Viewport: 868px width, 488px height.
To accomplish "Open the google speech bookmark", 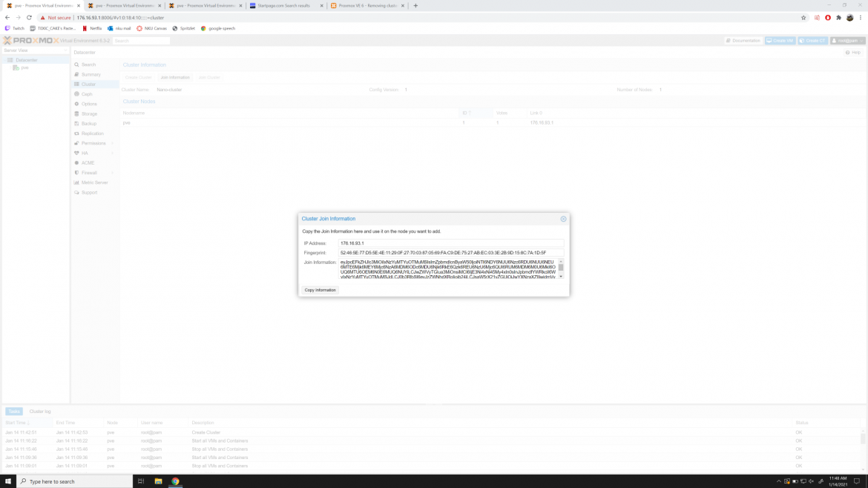I will click(218, 28).
